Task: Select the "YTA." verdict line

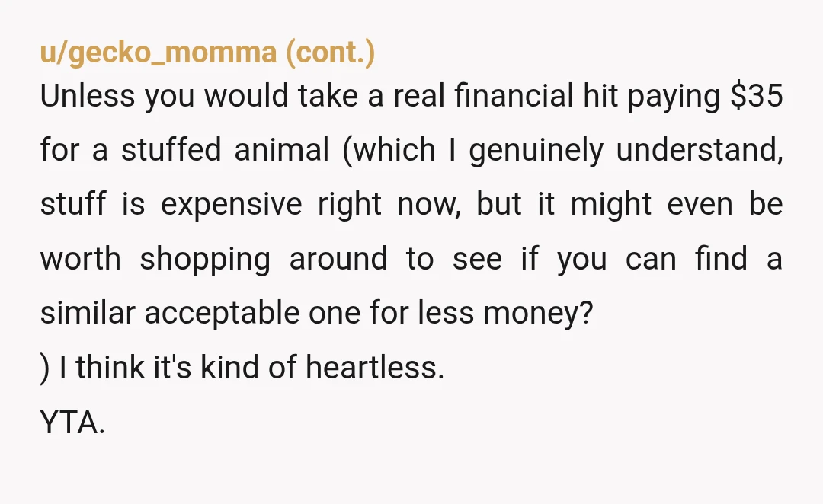Action: 72,423
